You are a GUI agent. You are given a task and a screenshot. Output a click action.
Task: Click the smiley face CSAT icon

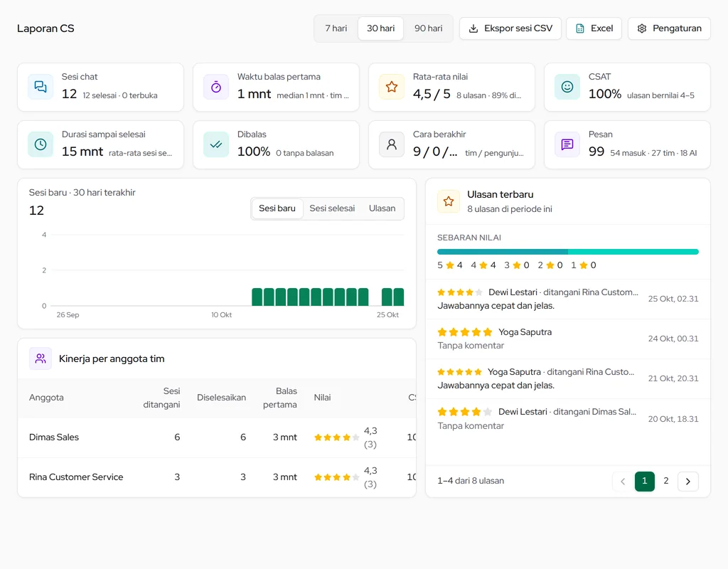pos(567,87)
